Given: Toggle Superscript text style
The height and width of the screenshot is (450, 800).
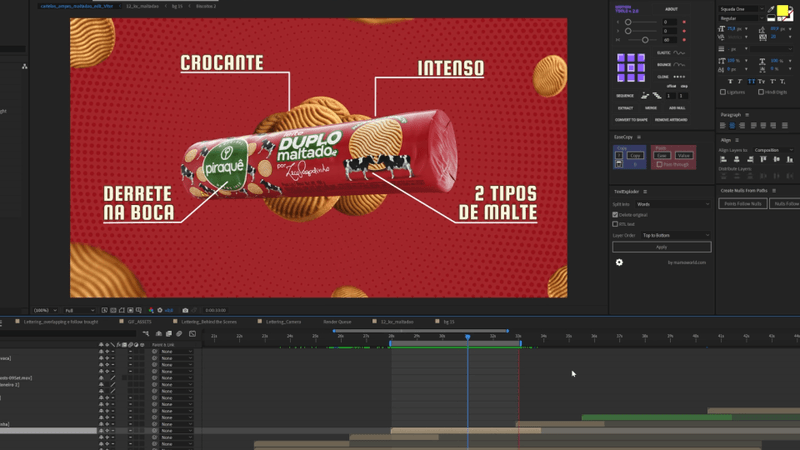Looking at the screenshot, I should 772,82.
